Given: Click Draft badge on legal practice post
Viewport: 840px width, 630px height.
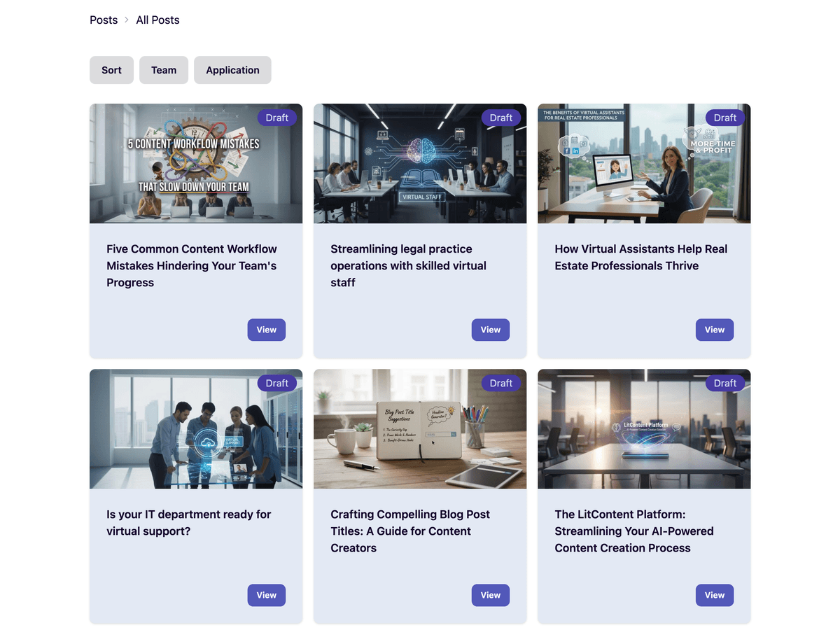Looking at the screenshot, I should coord(500,118).
